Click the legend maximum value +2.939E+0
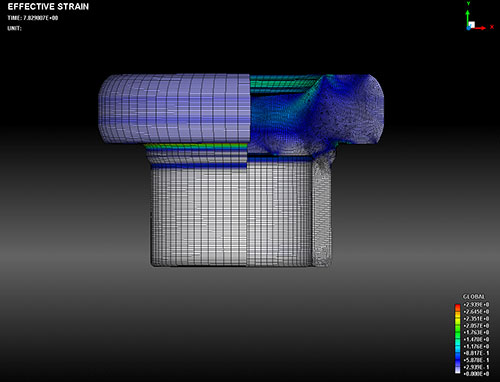The image size is (500, 382). 476,305
